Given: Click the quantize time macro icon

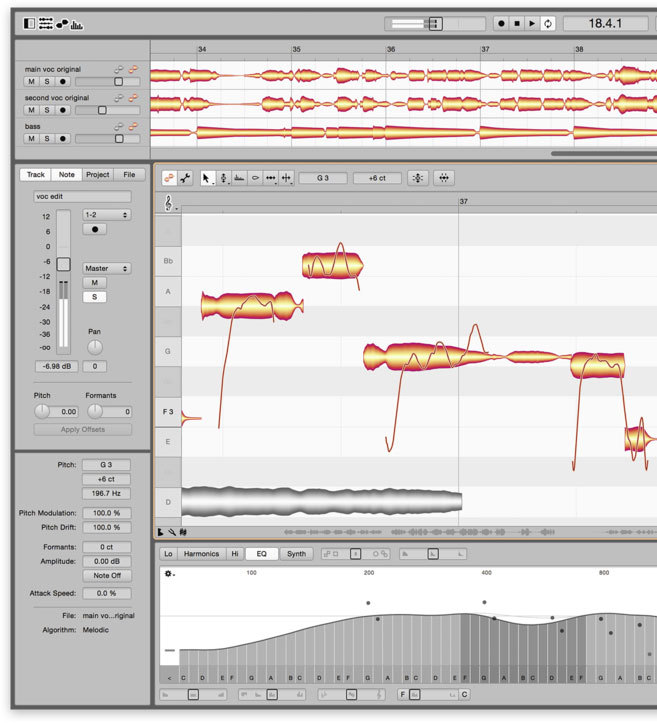Looking at the screenshot, I should [x=444, y=178].
